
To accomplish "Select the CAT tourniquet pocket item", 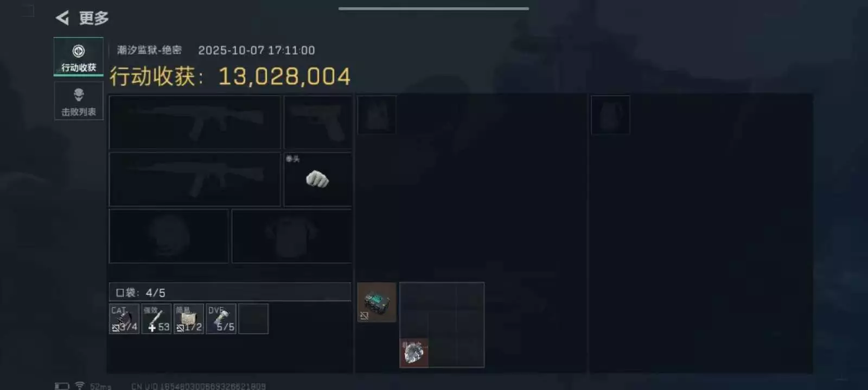I will 124,319.
